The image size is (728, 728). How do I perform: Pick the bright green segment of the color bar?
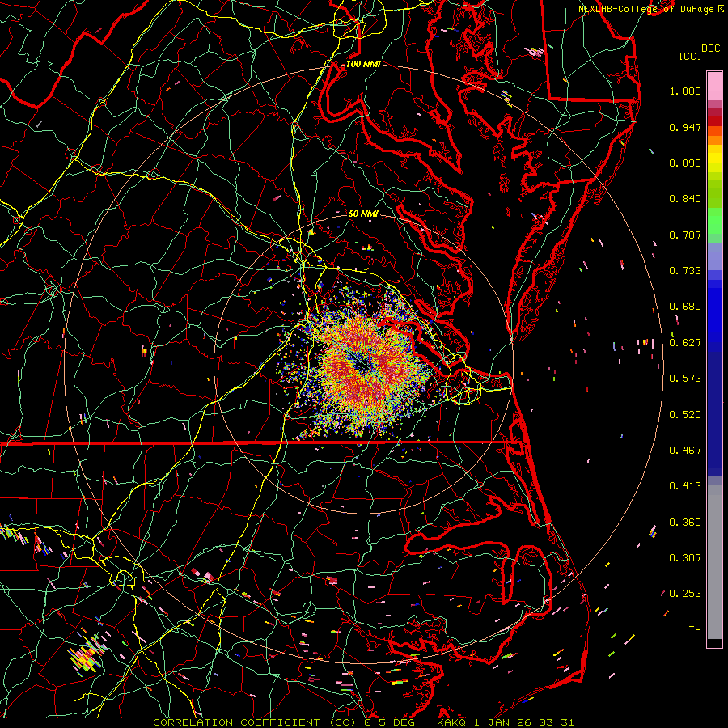(x=714, y=221)
